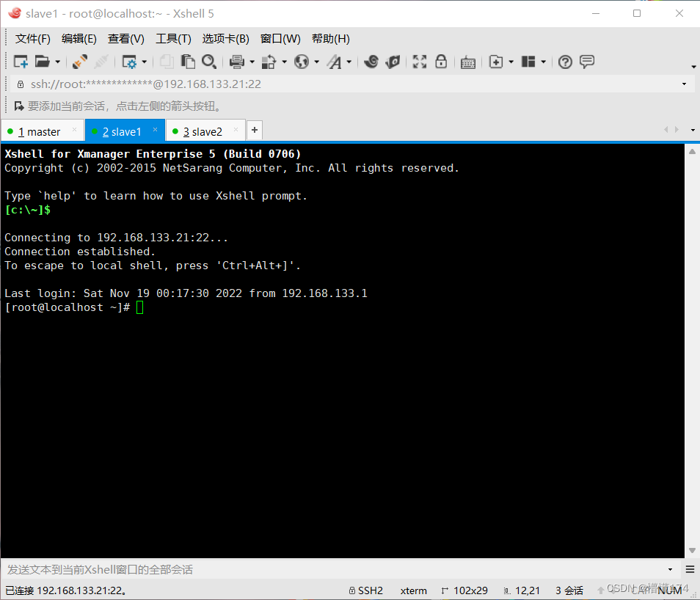Open the 窗口(W) menu
This screenshot has width=700, height=600.
(x=280, y=39)
